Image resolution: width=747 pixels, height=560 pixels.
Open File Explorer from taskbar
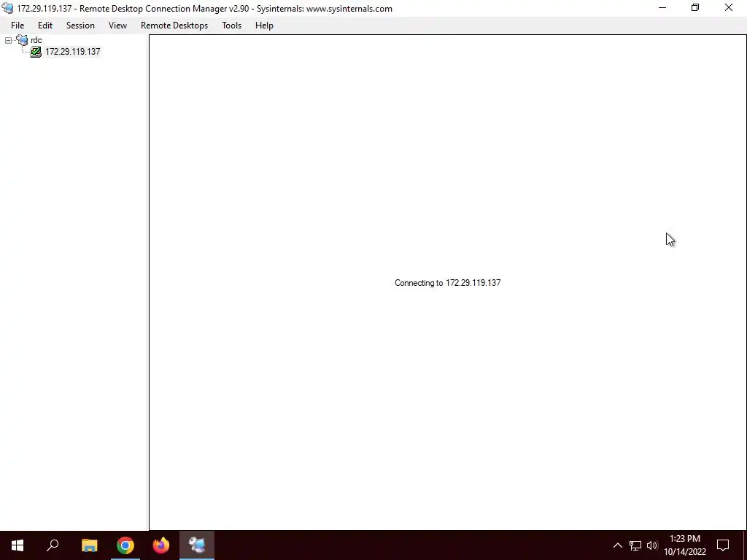coord(89,545)
